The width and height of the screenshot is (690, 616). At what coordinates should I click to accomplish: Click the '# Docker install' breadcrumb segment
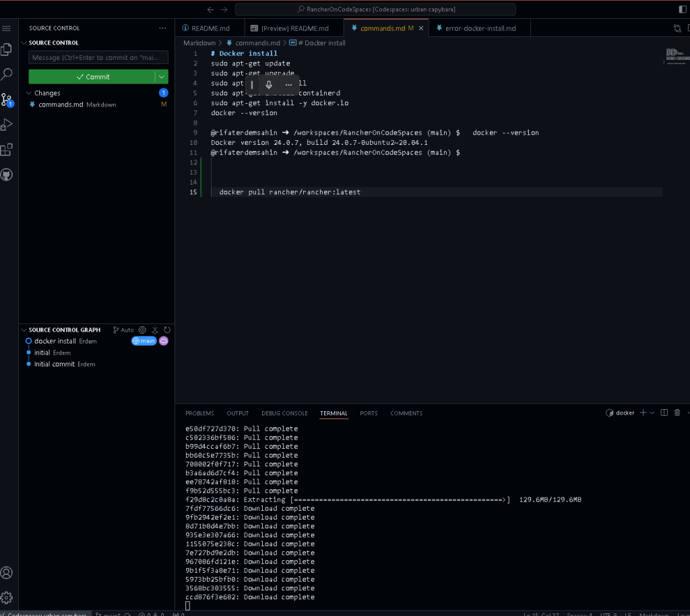click(317, 42)
